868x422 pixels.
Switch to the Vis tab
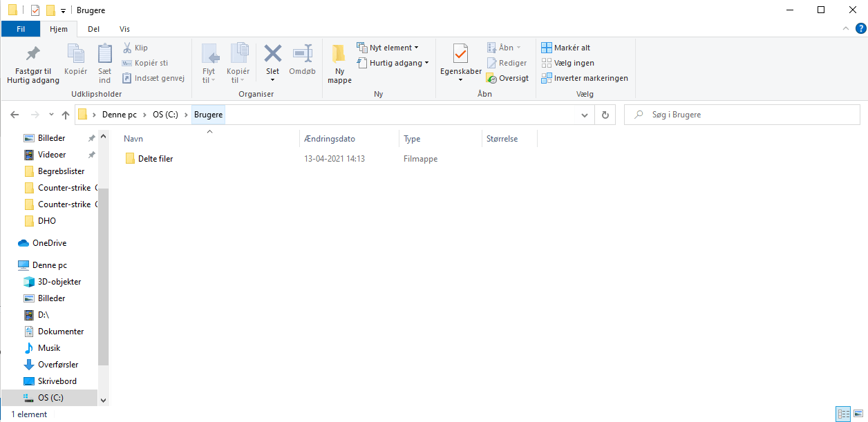point(124,29)
